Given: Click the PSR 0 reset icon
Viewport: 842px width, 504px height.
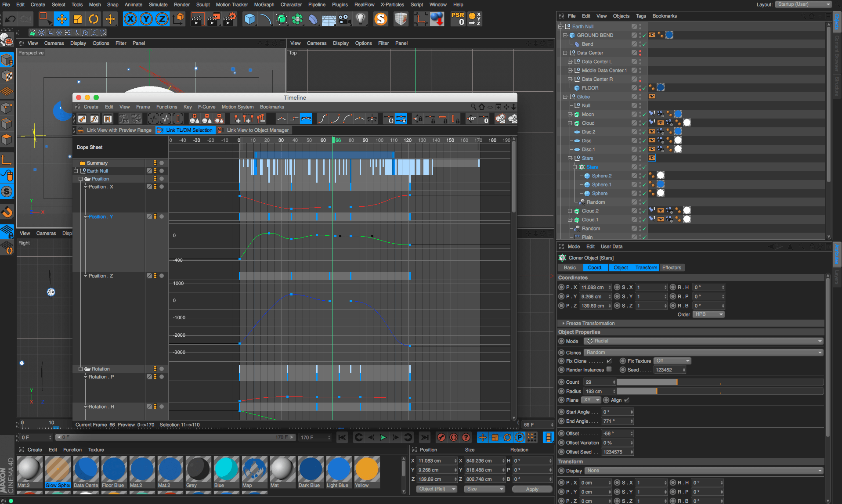Looking at the screenshot, I should [x=458, y=19].
